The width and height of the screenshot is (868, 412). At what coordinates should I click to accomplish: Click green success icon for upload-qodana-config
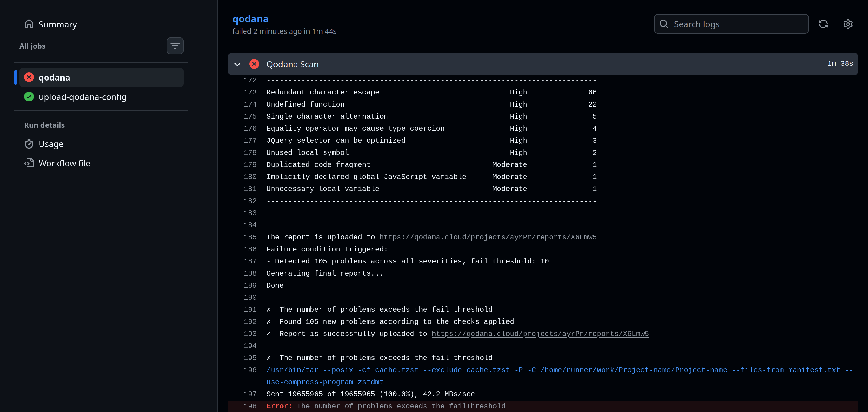[x=29, y=97]
